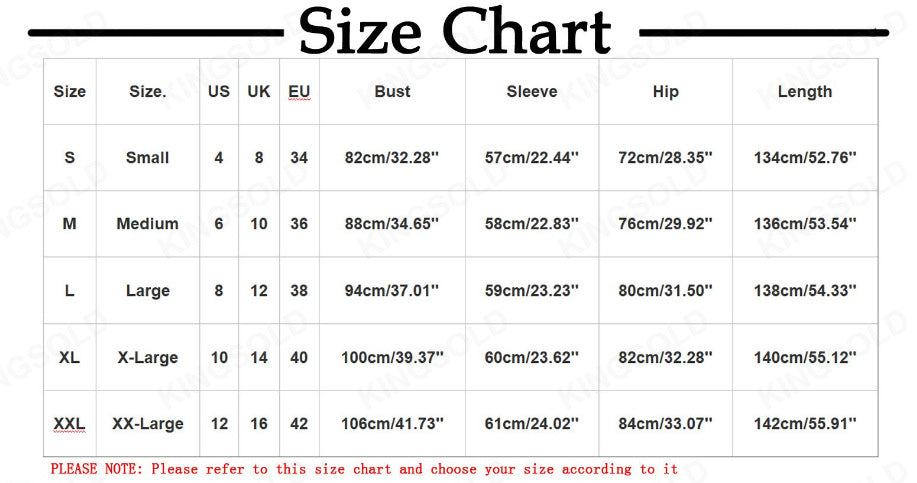Click the Size Chart title
The width and height of the screenshot is (917, 483).
coord(454,31)
